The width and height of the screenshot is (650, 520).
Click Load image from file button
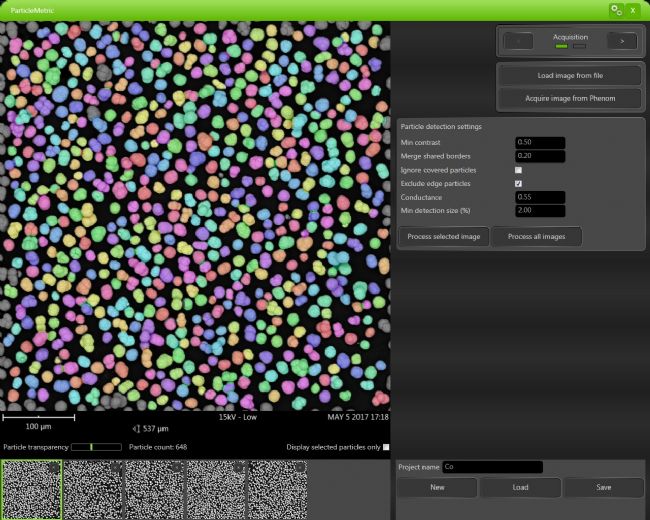point(568,75)
